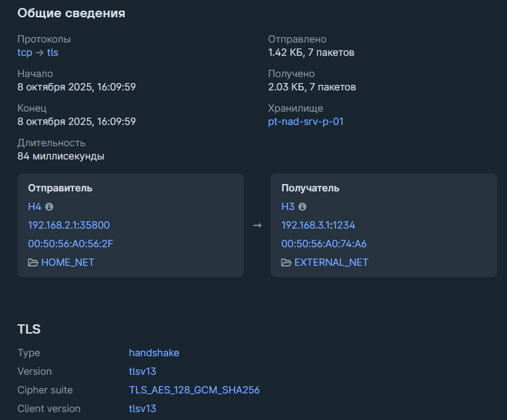Screen dimensions: 507x420
Task: Click the folder icon before EXTERNAL_NET
Action: [286, 262]
